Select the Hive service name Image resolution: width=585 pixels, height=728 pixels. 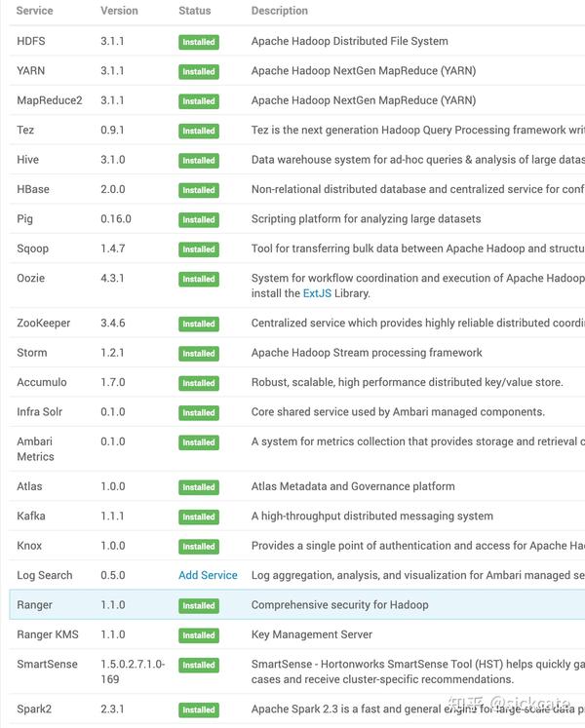tap(28, 160)
